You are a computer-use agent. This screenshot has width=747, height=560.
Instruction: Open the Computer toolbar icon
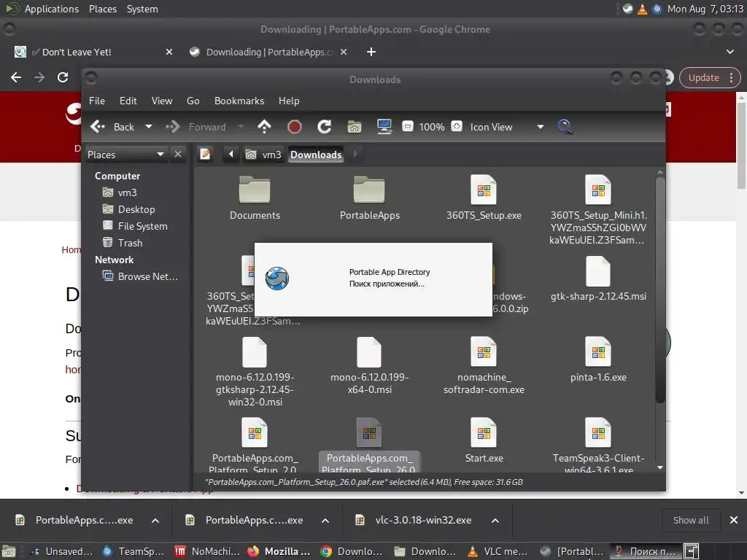(384, 127)
